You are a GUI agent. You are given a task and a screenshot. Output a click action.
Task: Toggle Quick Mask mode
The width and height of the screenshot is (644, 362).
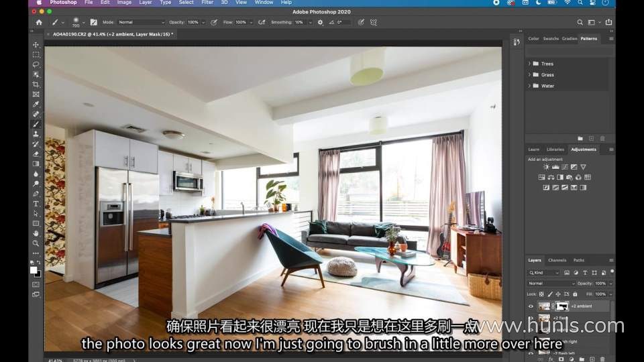(36, 284)
